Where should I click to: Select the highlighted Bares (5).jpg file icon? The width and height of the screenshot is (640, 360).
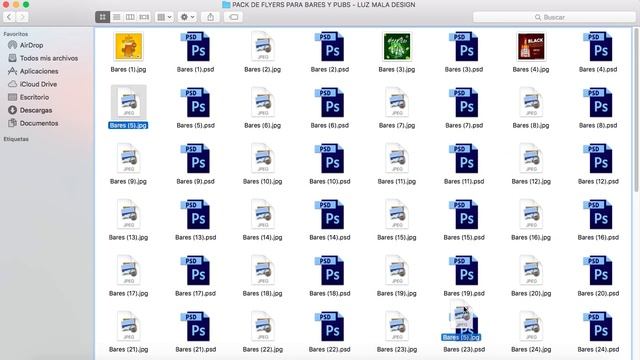tap(129, 102)
